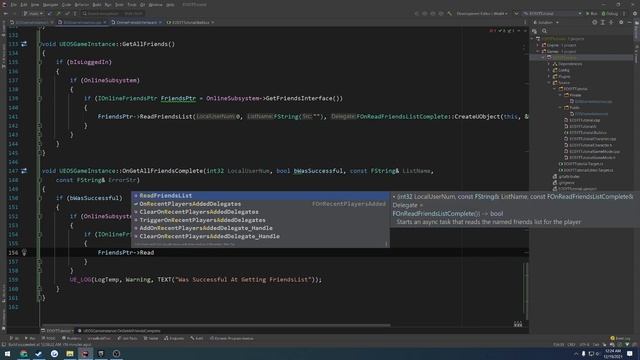Choose OnRecentPlayersAddedDelegates from completion list

(260, 204)
